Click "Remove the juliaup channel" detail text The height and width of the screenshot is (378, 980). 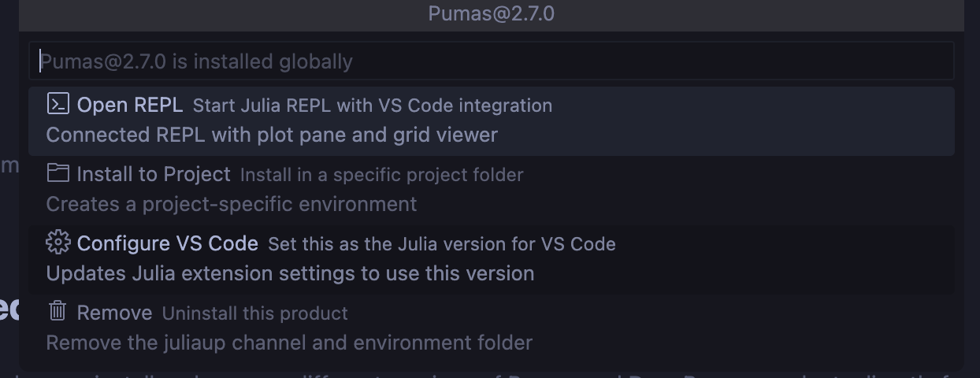[x=289, y=343]
